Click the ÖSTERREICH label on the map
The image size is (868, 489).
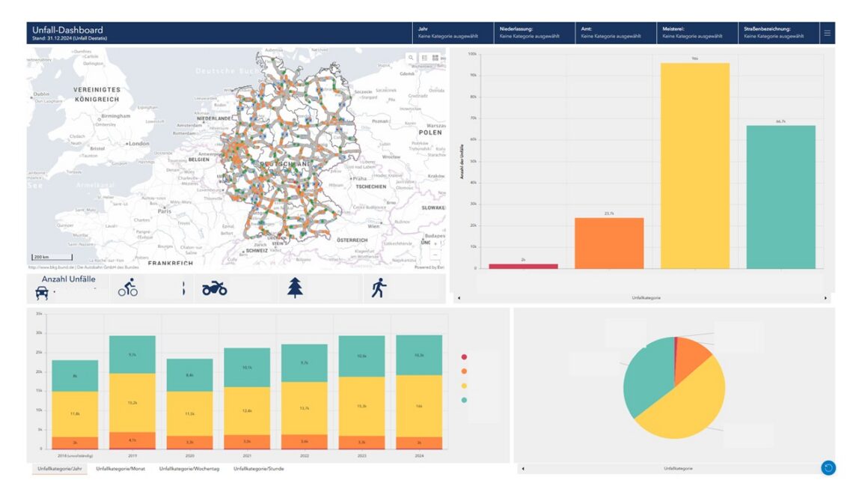tap(352, 240)
